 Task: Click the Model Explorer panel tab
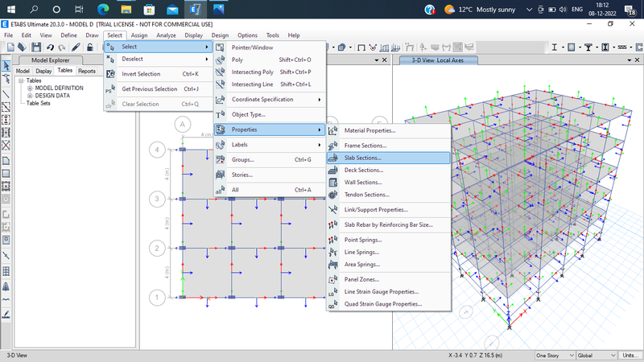50,60
